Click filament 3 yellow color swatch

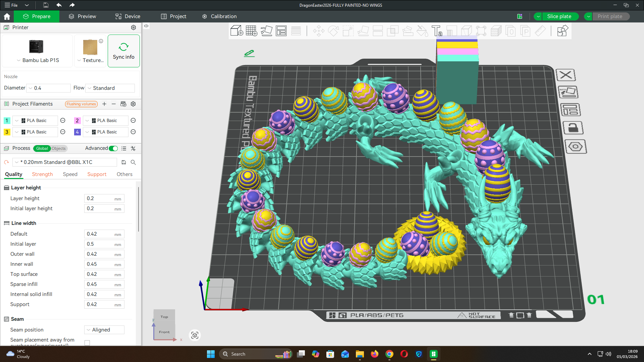pos(7,132)
